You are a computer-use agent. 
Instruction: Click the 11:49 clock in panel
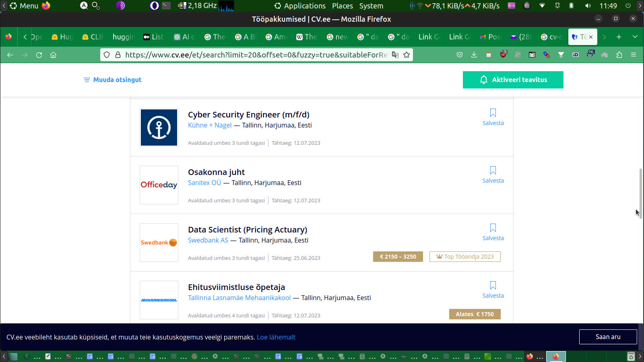608,6
